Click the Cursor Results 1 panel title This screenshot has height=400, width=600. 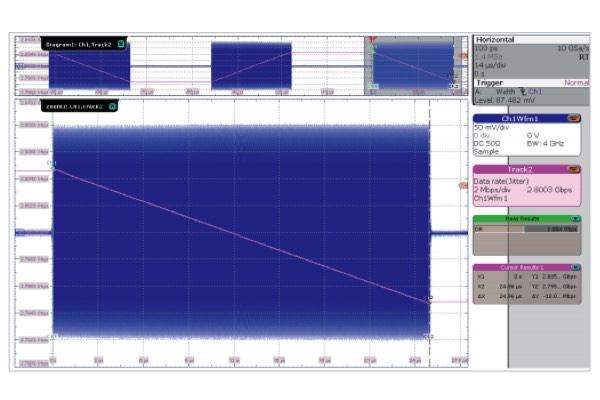522,267
